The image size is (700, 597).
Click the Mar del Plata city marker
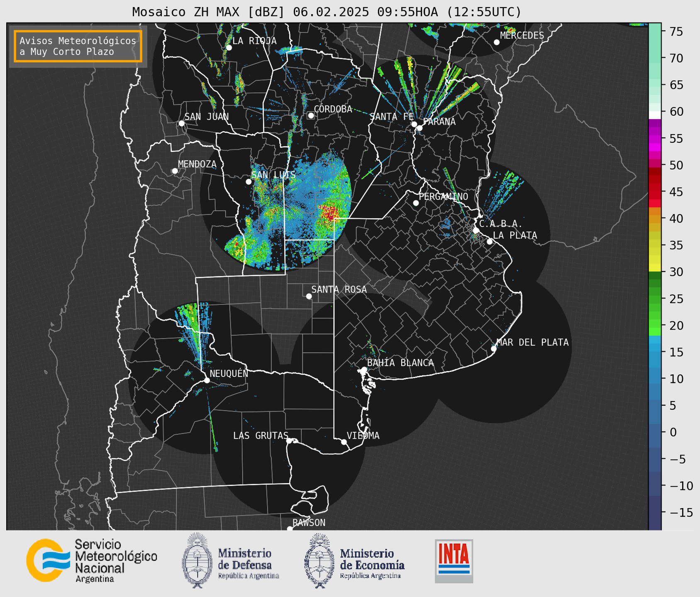[493, 349]
